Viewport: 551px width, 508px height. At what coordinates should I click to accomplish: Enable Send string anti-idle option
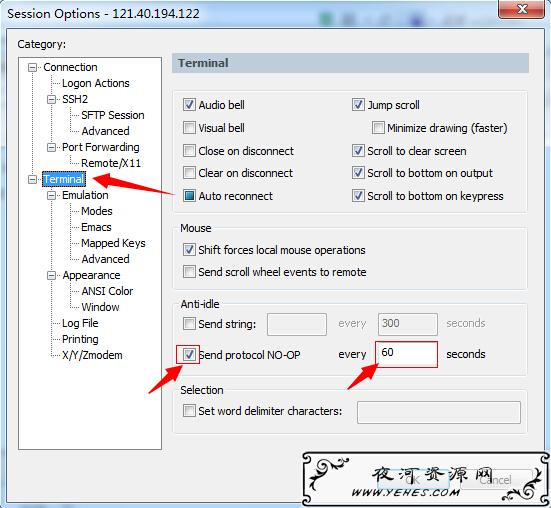pos(189,324)
